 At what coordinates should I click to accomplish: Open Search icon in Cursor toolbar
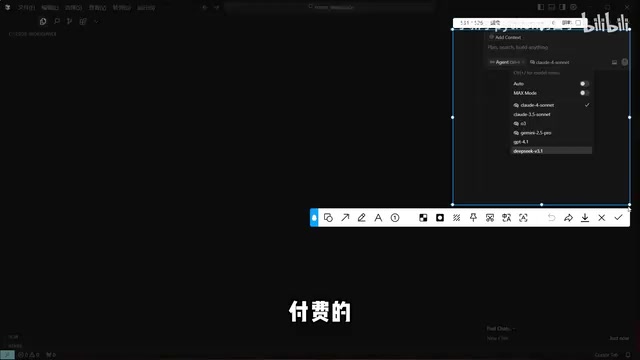(x=57, y=21)
